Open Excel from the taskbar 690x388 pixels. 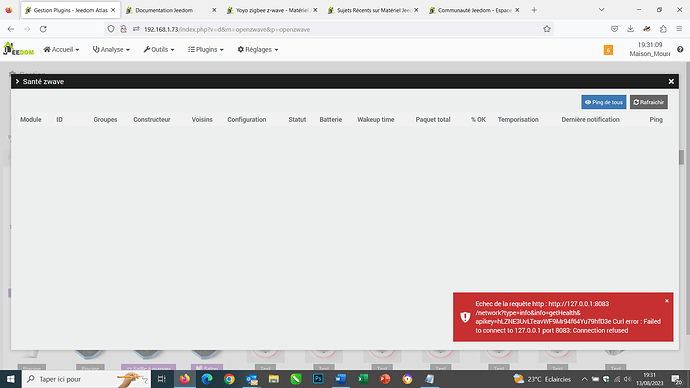tap(363, 379)
